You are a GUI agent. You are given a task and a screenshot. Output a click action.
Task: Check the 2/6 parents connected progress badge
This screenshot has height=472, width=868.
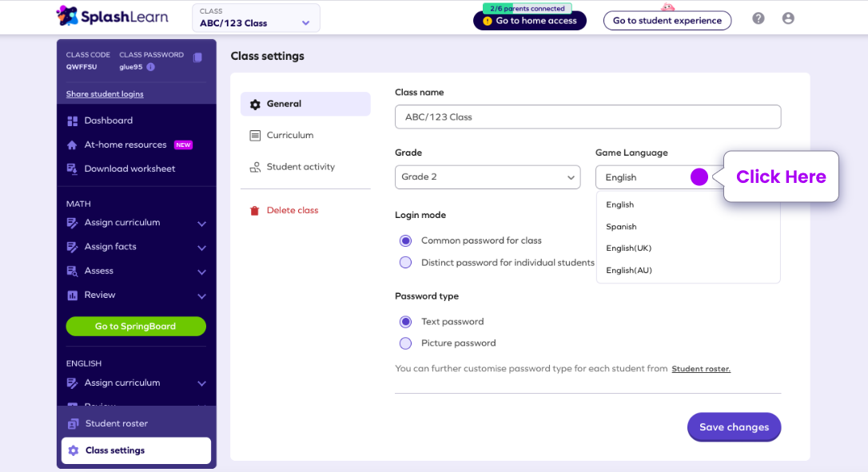(x=528, y=9)
